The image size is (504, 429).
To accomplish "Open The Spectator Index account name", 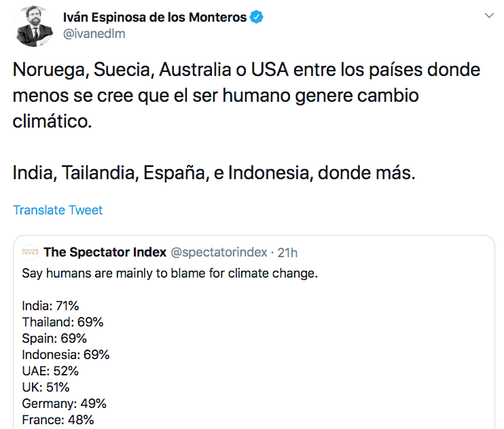I will (x=105, y=253).
